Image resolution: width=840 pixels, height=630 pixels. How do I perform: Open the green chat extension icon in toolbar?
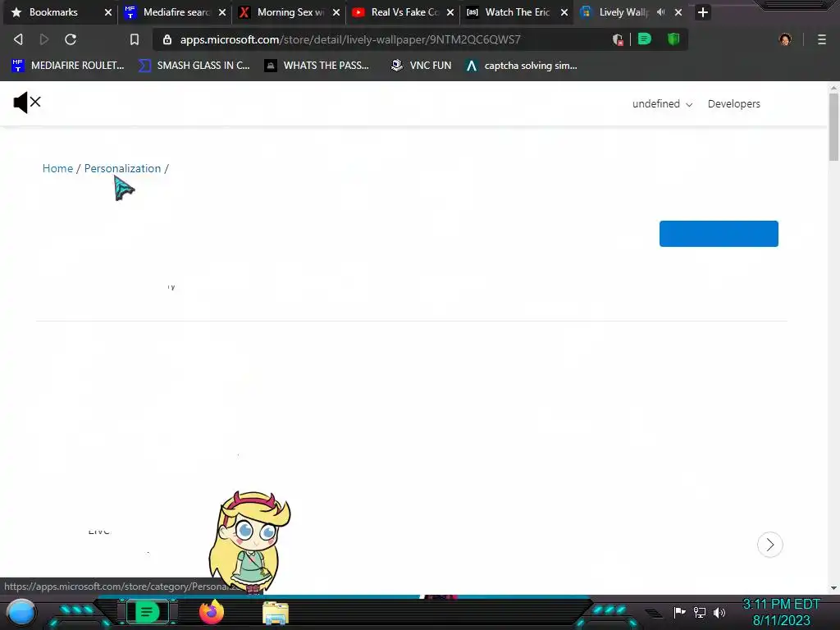coord(645,39)
